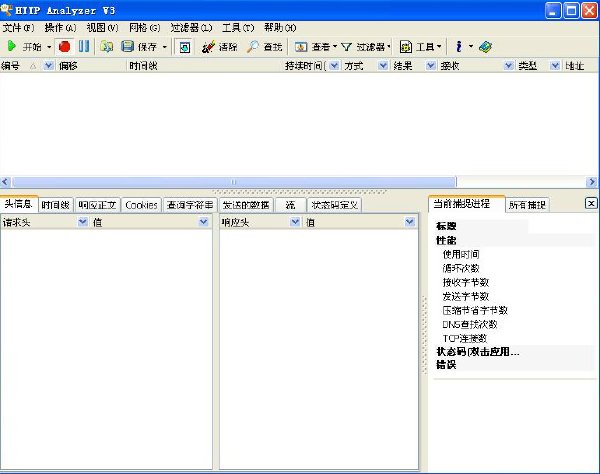Click the View (查看) picture icon
Screen dimensions: 600x474
(x=301, y=47)
